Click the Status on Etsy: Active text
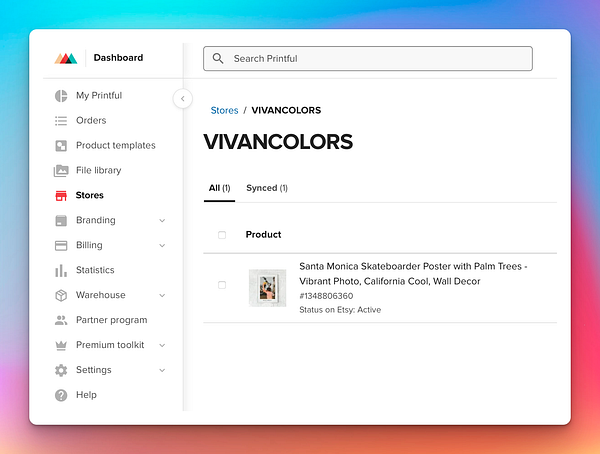 pyautogui.click(x=340, y=310)
